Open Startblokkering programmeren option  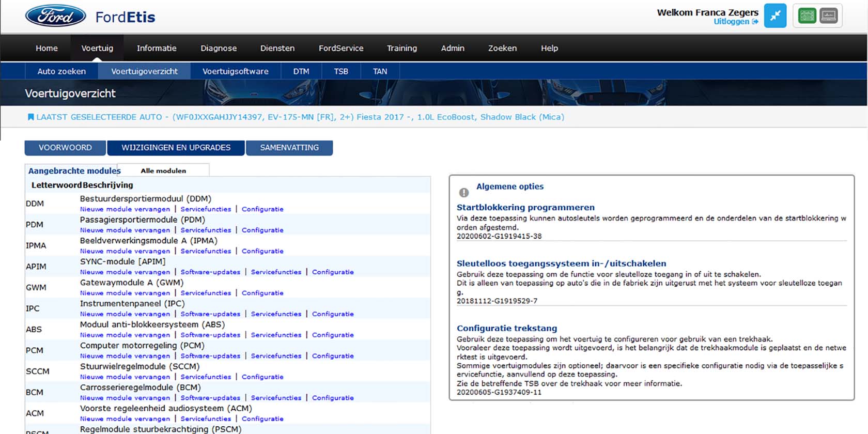(x=525, y=208)
